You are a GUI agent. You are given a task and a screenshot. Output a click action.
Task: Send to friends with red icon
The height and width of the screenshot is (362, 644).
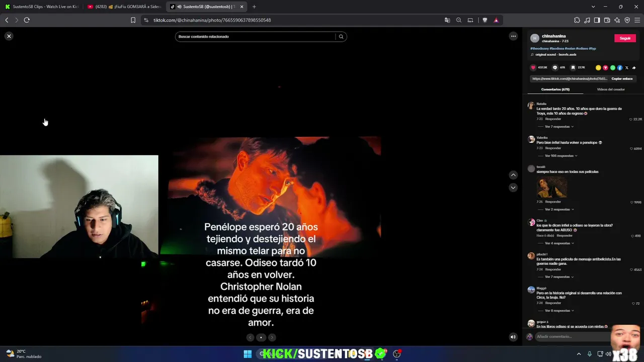coord(605,68)
